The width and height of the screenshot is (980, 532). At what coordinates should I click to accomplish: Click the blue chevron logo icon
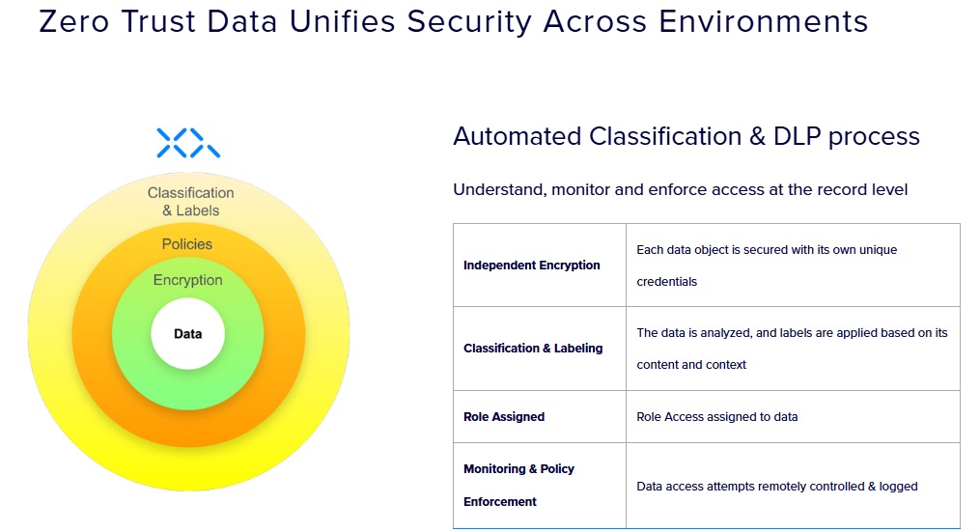coord(188,143)
